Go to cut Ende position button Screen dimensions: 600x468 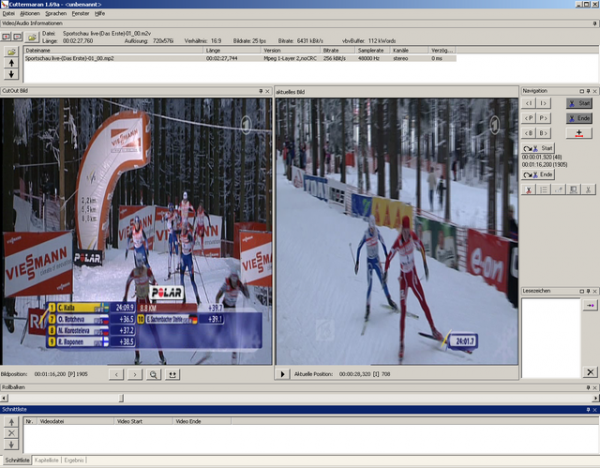pyautogui.click(x=540, y=174)
